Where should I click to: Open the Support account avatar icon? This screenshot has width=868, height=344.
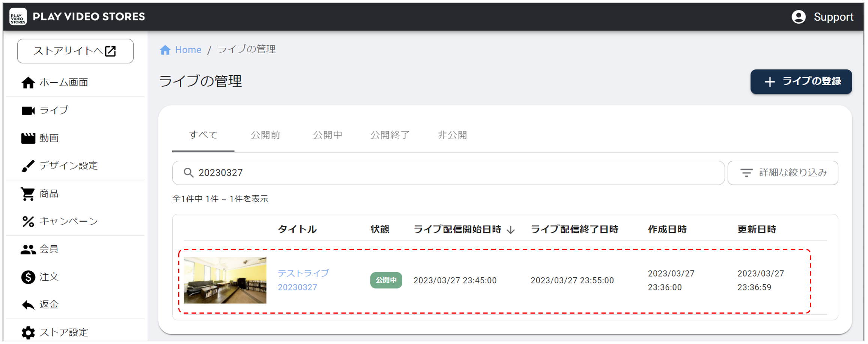point(798,17)
